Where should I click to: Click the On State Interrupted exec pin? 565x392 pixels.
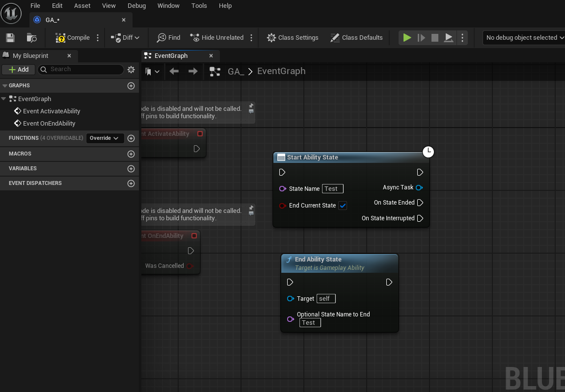tap(420, 218)
